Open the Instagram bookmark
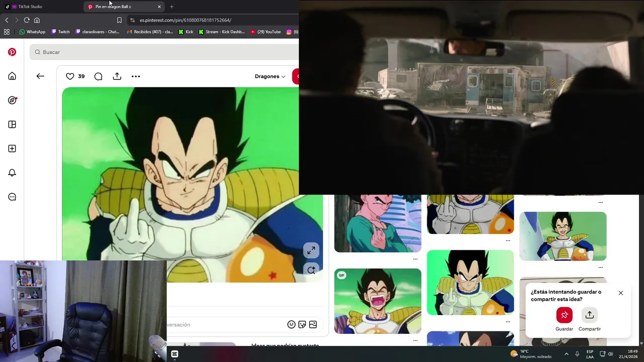The height and width of the screenshot is (362, 644). 292,32
